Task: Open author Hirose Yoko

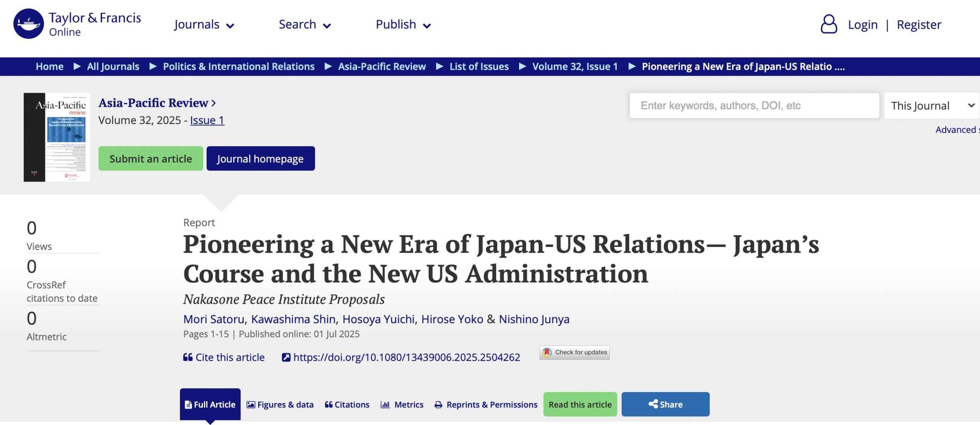Action: tap(452, 319)
